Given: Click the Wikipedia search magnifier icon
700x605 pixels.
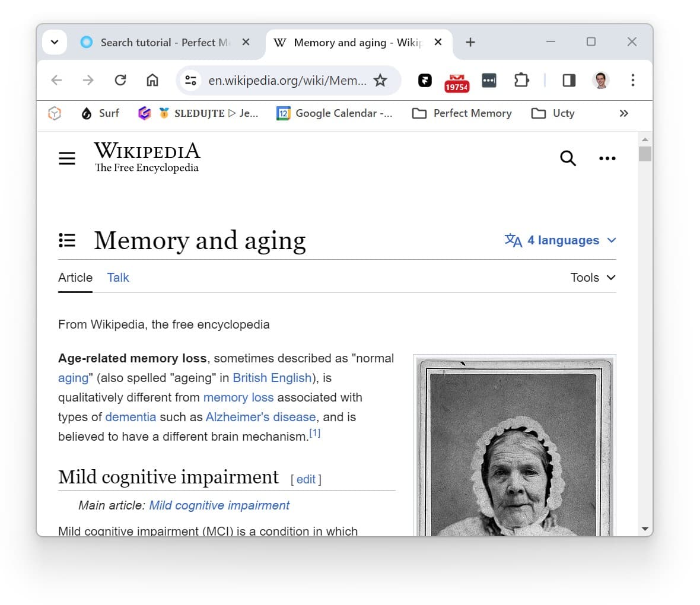Looking at the screenshot, I should pos(568,158).
